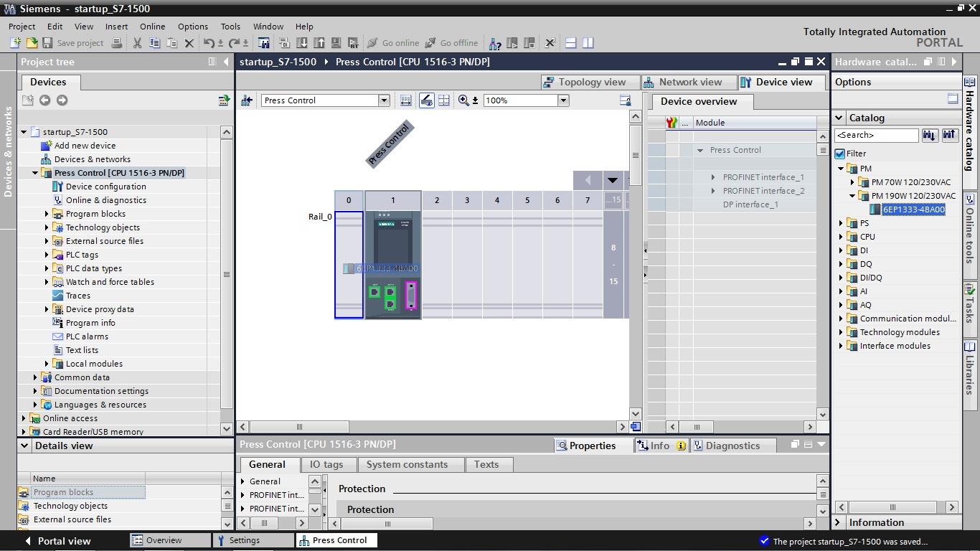Open Device configuration in Project tree
Screen dimensions: 980x551
[x=105, y=187]
